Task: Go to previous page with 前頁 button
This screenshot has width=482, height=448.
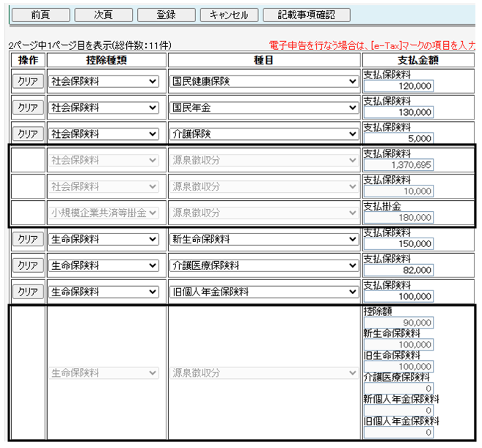Action: (41, 15)
